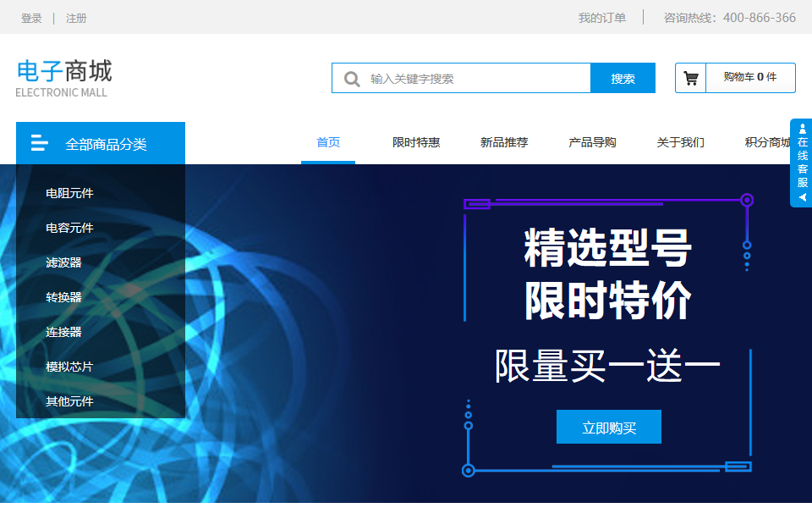Image resolution: width=812 pixels, height=508 pixels.
Task: Click the shopping cart icon
Action: 691,78
